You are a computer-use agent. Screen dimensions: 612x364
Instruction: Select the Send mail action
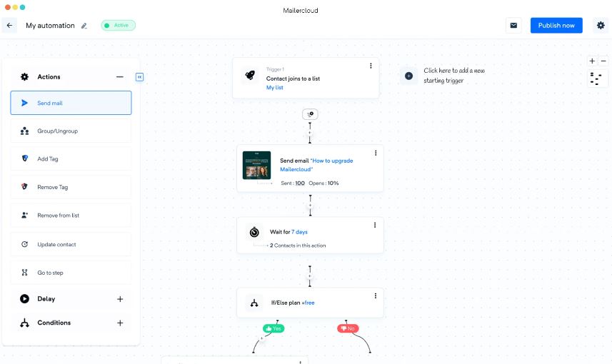(x=71, y=103)
